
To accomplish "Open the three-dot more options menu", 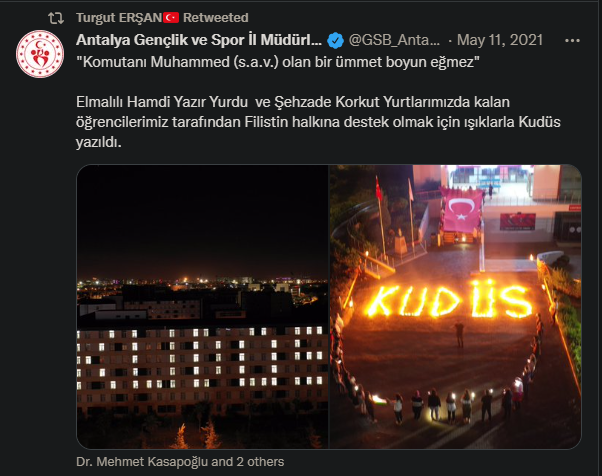I will pos(572,40).
